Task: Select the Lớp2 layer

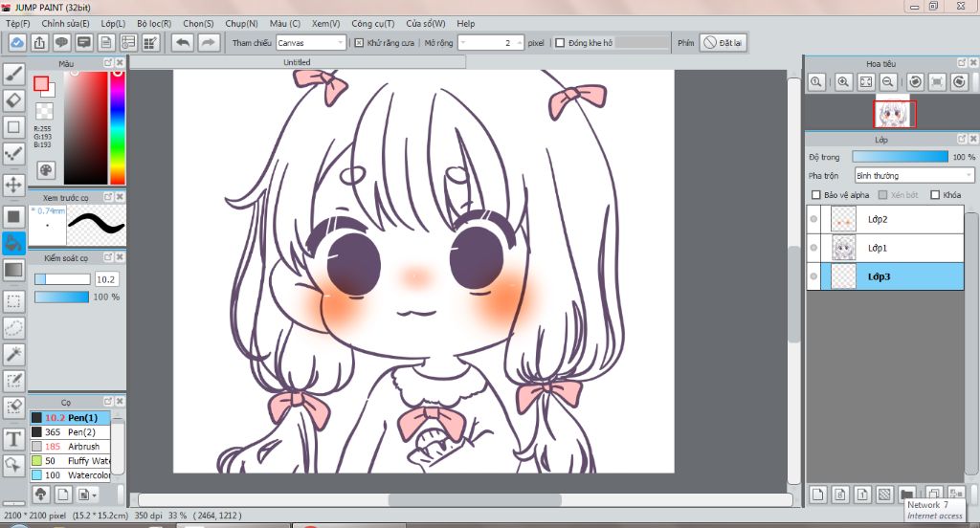Action: click(x=892, y=219)
